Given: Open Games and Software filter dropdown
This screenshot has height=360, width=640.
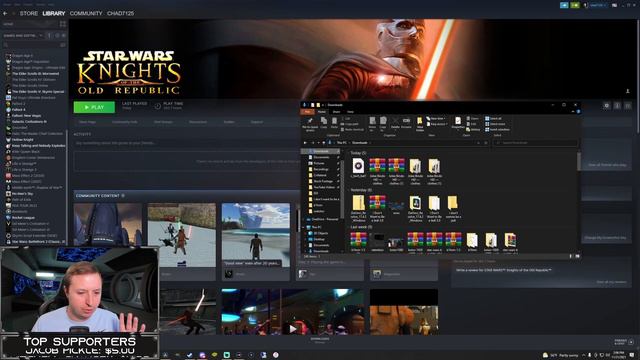Looking at the screenshot, I should coord(22,36).
